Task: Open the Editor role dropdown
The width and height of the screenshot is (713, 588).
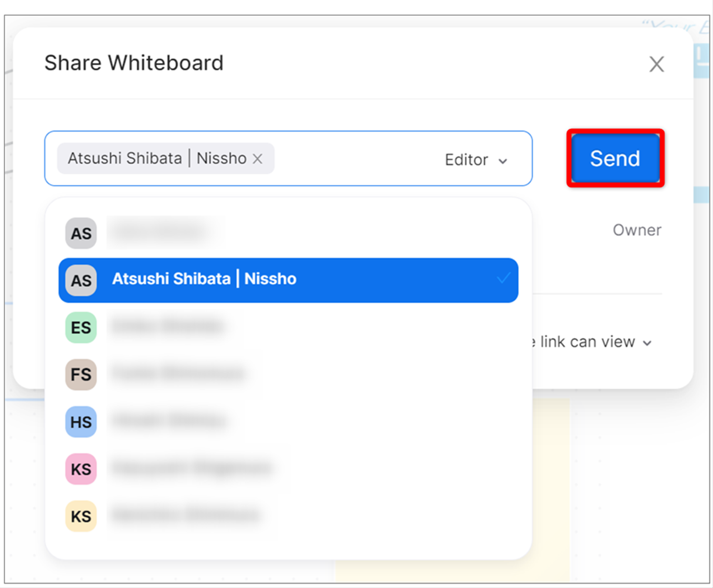Action: (x=476, y=160)
